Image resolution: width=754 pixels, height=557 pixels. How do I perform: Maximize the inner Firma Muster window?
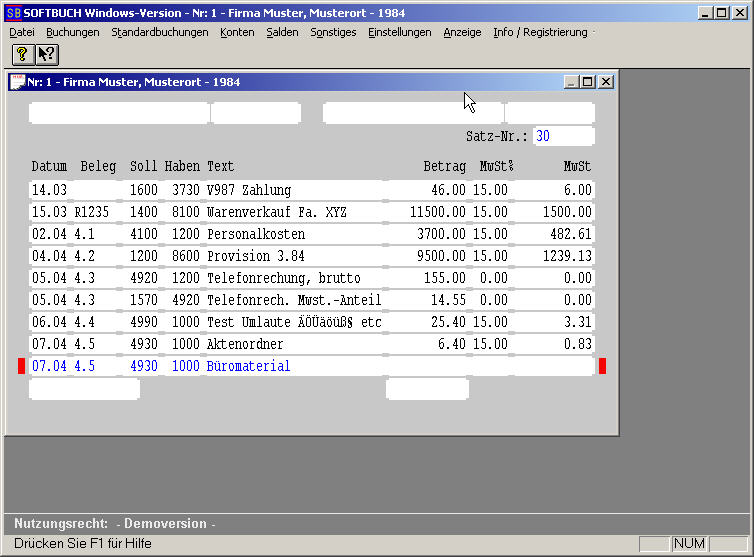click(588, 82)
